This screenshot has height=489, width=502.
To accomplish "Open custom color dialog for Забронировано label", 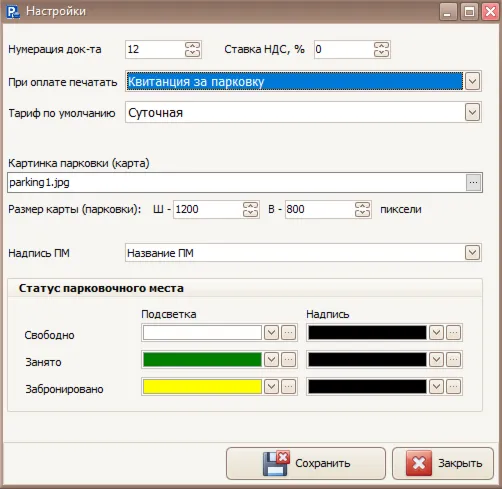I will 453,387.
